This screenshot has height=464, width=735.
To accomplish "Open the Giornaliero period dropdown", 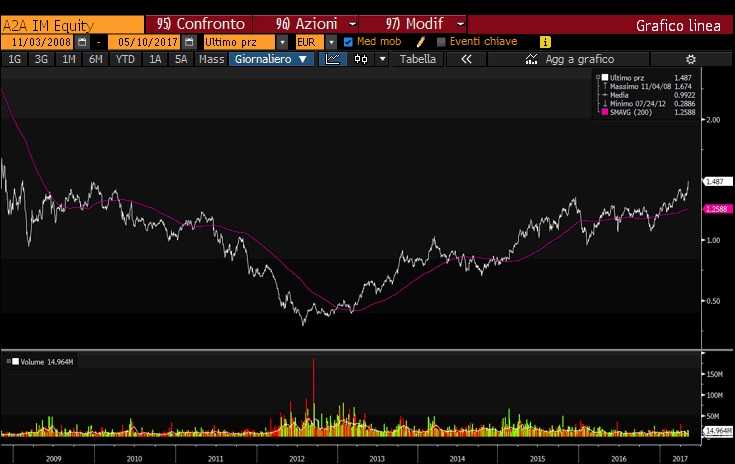I will point(271,59).
